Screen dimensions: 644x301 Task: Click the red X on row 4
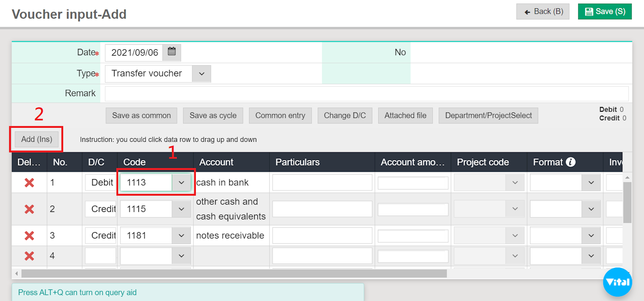click(29, 256)
